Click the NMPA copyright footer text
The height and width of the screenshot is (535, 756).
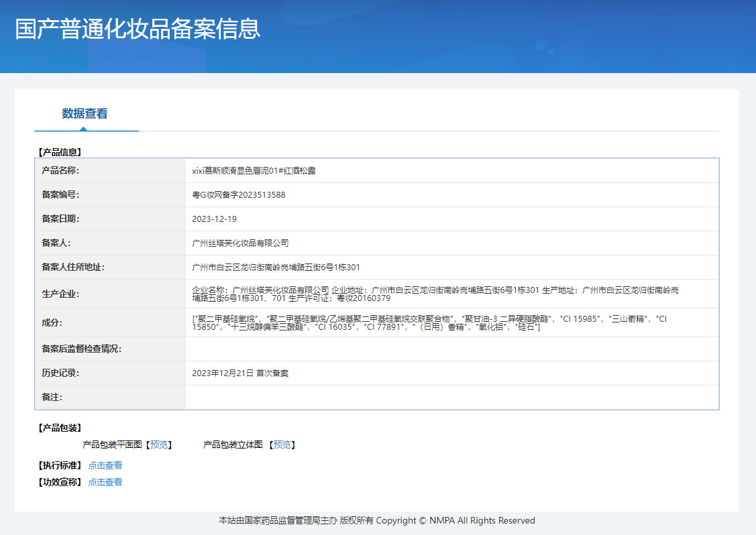[x=377, y=520]
